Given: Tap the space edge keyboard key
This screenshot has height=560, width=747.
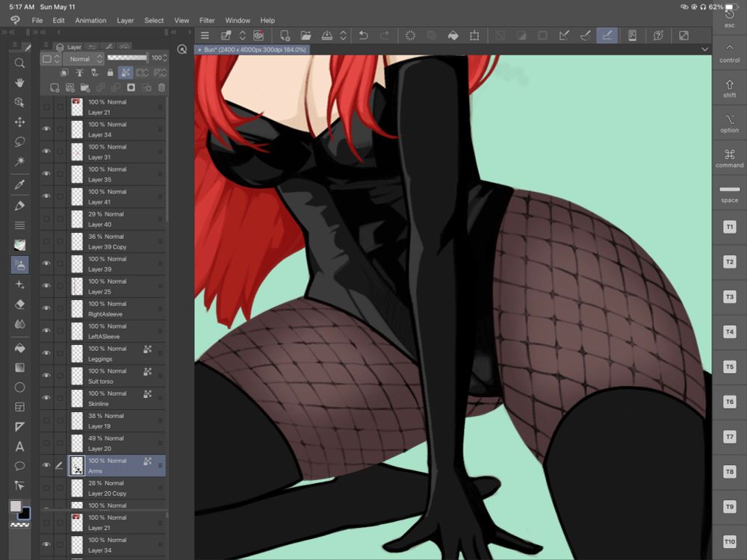Looking at the screenshot, I should pyautogui.click(x=729, y=193).
